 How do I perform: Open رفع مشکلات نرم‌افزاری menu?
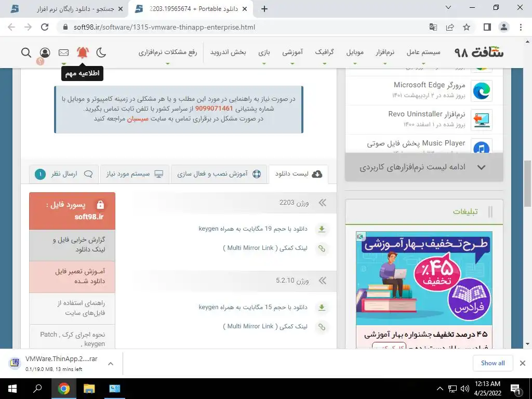(168, 52)
